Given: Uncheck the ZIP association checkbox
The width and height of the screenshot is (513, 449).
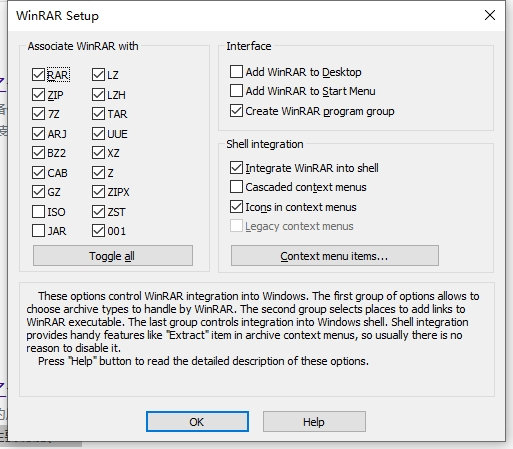Looking at the screenshot, I should point(38,95).
